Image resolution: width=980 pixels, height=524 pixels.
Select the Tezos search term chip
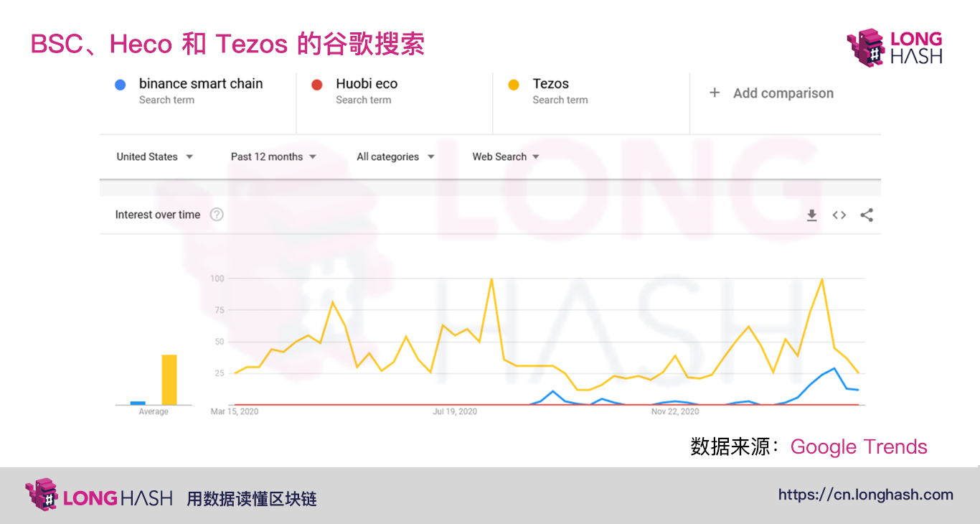(x=560, y=90)
